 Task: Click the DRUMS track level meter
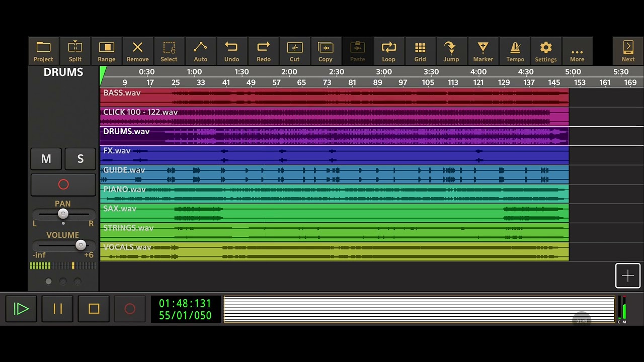click(x=63, y=265)
